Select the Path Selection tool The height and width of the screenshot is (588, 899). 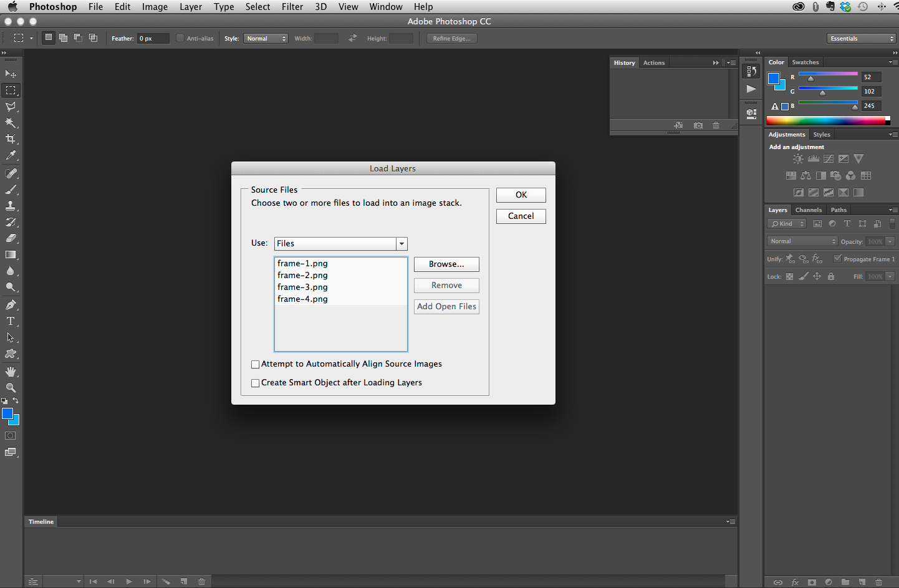(x=11, y=337)
